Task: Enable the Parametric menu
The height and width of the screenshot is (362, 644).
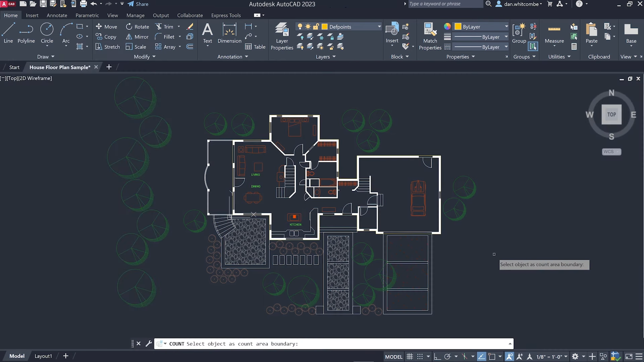Action: click(87, 15)
